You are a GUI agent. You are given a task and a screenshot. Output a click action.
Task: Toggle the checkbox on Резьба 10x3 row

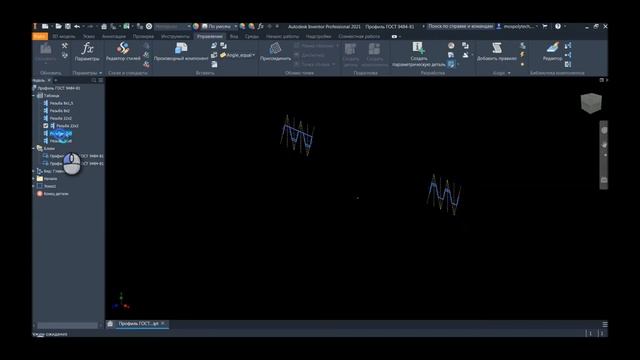(46, 126)
